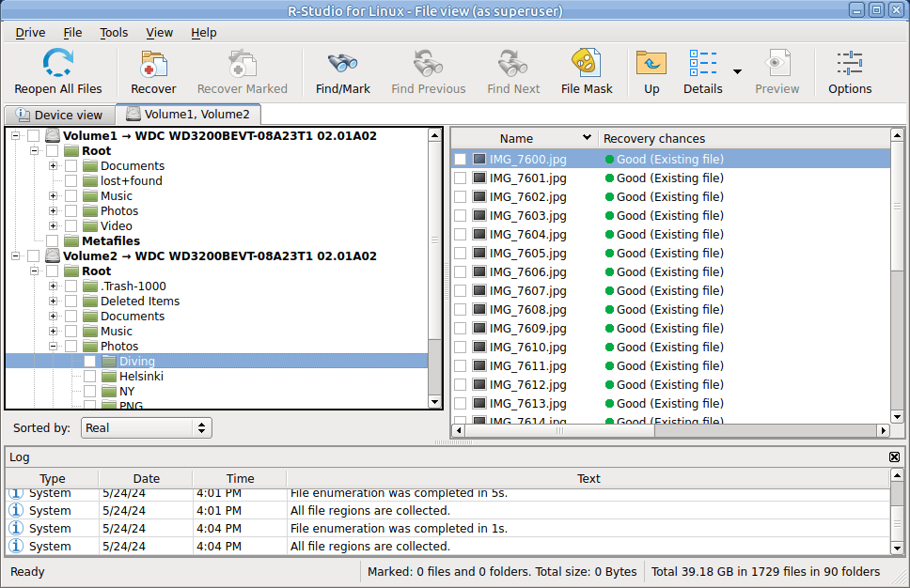This screenshot has width=910, height=588.
Task: Open the Sorted by Real combo box
Action: coord(147,428)
